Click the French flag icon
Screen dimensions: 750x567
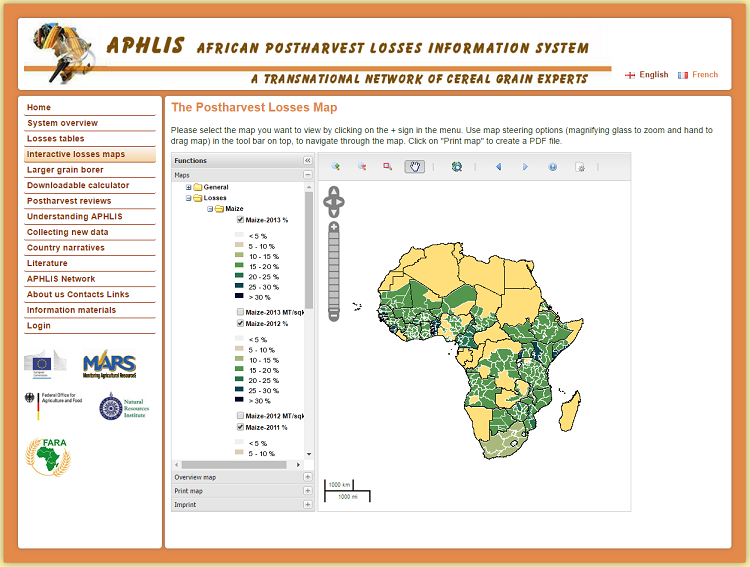683,75
